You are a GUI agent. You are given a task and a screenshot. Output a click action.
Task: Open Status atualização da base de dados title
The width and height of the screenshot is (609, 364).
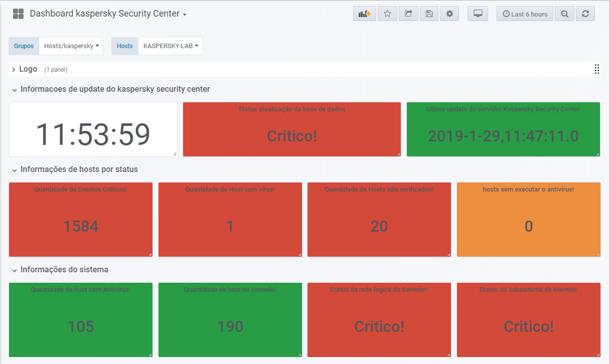[x=291, y=109]
